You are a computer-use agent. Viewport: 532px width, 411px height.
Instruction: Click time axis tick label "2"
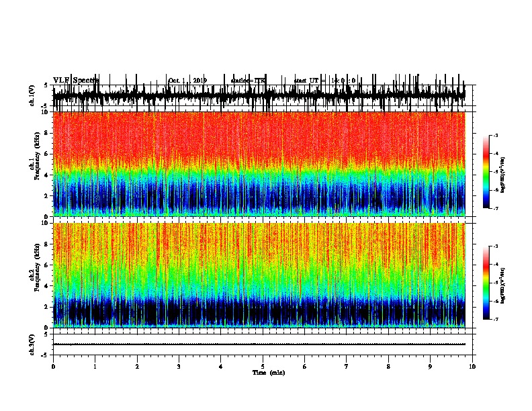pyautogui.click(x=137, y=367)
